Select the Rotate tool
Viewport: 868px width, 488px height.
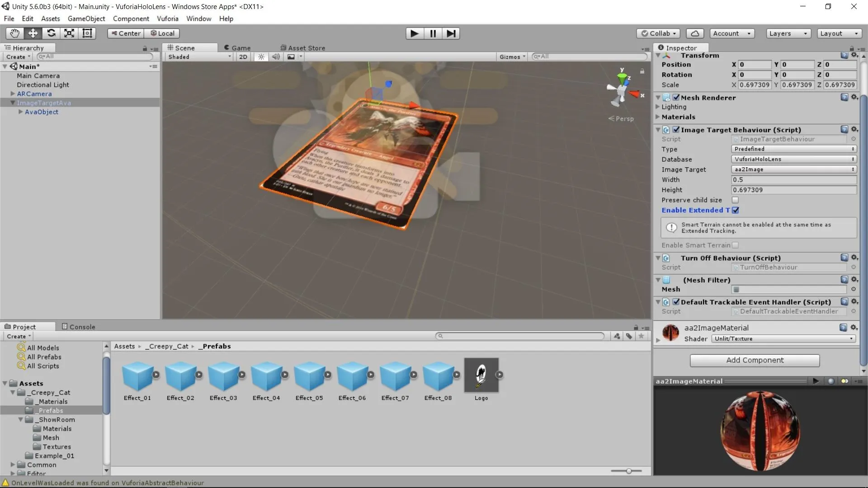click(51, 33)
